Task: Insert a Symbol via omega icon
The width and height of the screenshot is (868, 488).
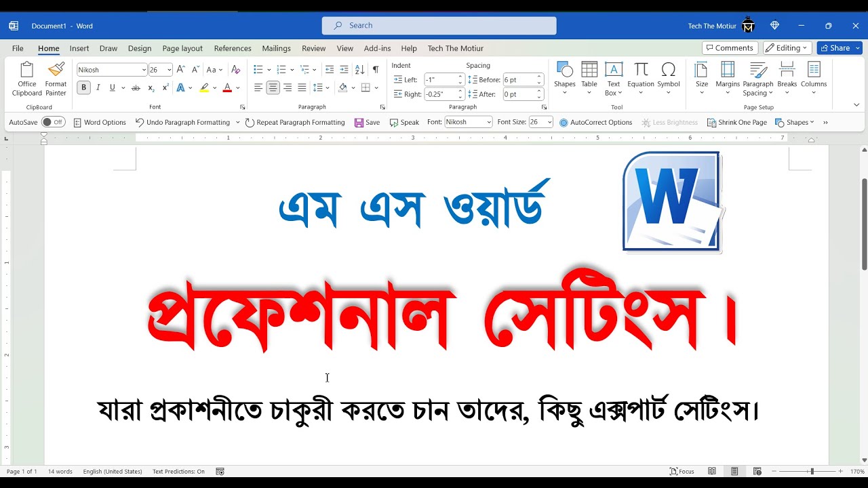Action: [x=668, y=79]
